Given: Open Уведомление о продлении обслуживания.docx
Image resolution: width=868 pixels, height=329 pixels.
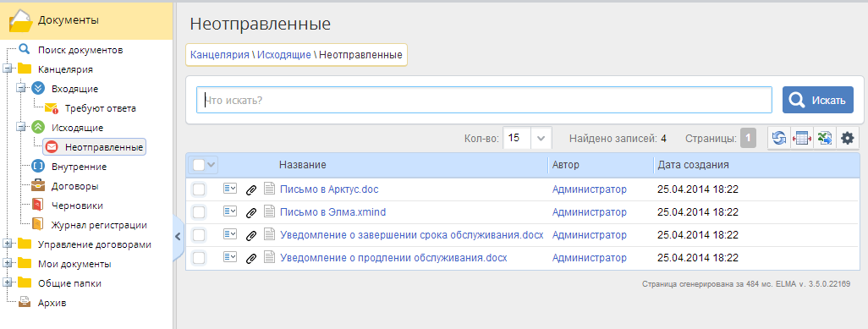Looking at the screenshot, I should (x=393, y=258).
